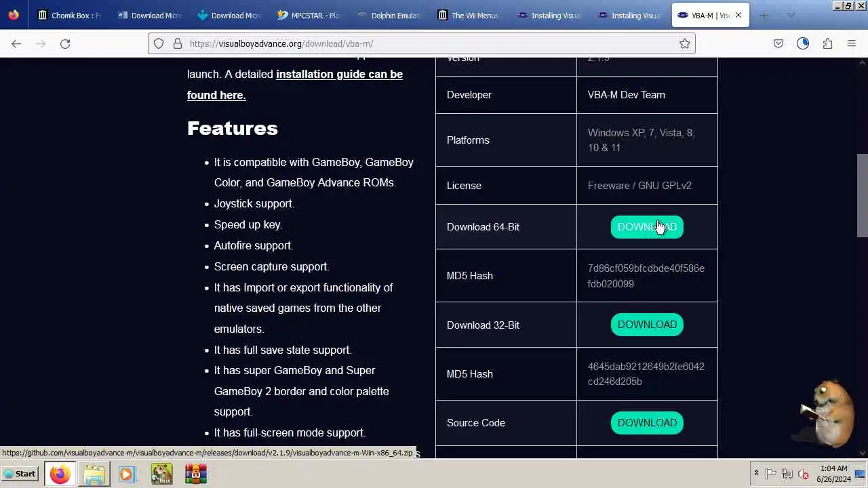The width and height of the screenshot is (868, 488).
Task: Open the Firefox account profile icon
Action: [x=803, y=43]
